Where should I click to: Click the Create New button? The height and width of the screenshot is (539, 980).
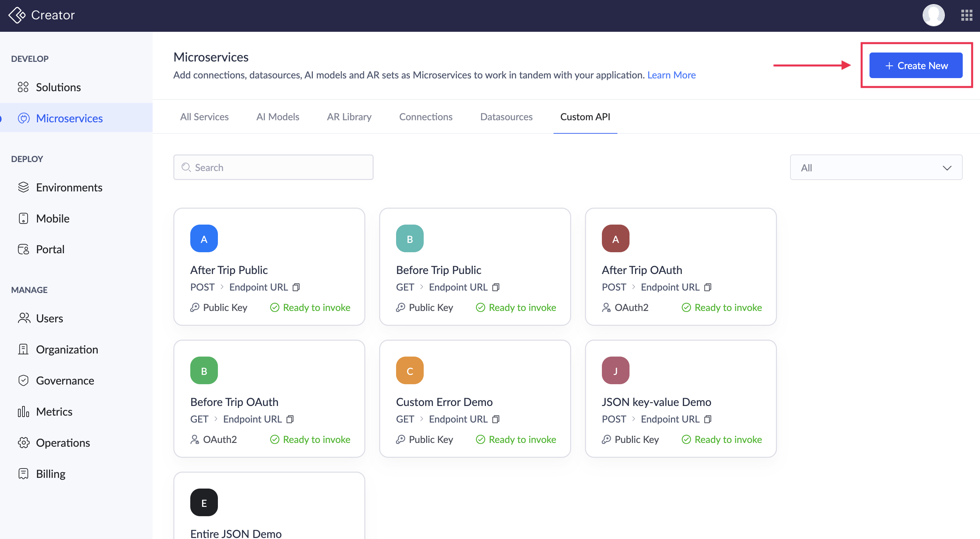click(915, 65)
